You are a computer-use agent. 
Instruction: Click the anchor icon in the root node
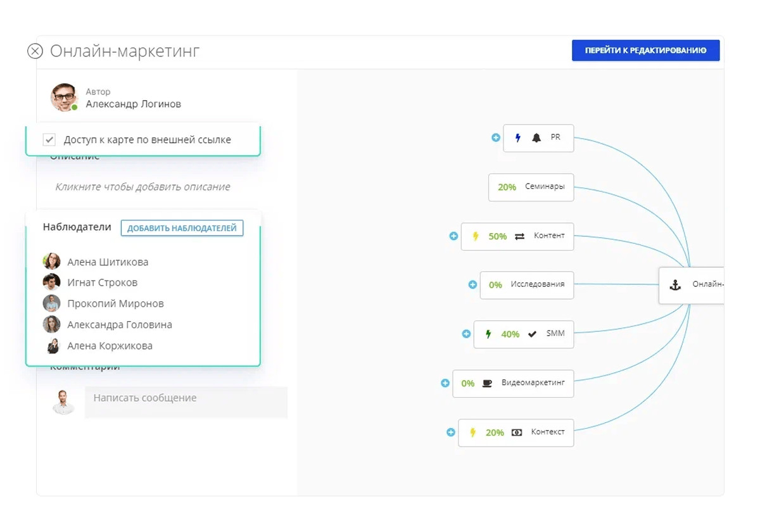coord(675,285)
